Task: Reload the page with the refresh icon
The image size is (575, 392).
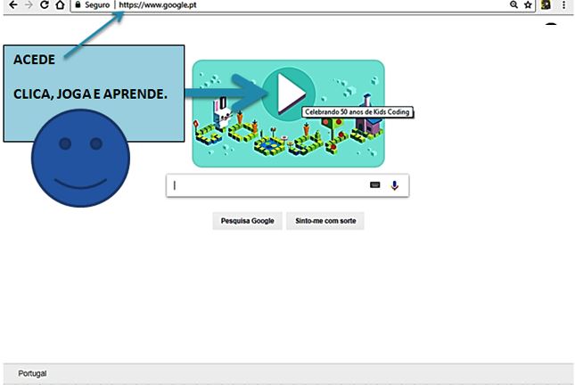Action: 45,4
